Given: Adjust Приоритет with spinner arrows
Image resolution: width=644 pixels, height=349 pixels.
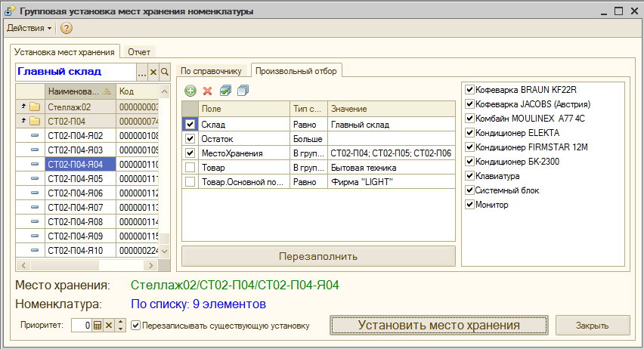Looking at the screenshot, I should tap(120, 326).
